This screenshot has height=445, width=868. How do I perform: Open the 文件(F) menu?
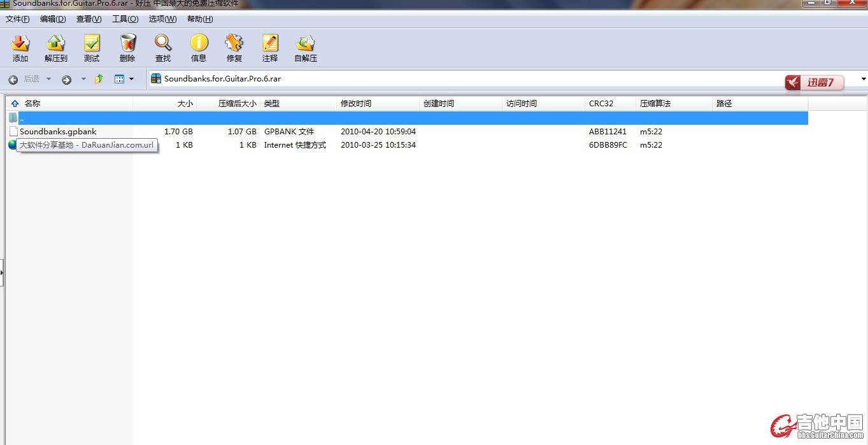[18, 19]
